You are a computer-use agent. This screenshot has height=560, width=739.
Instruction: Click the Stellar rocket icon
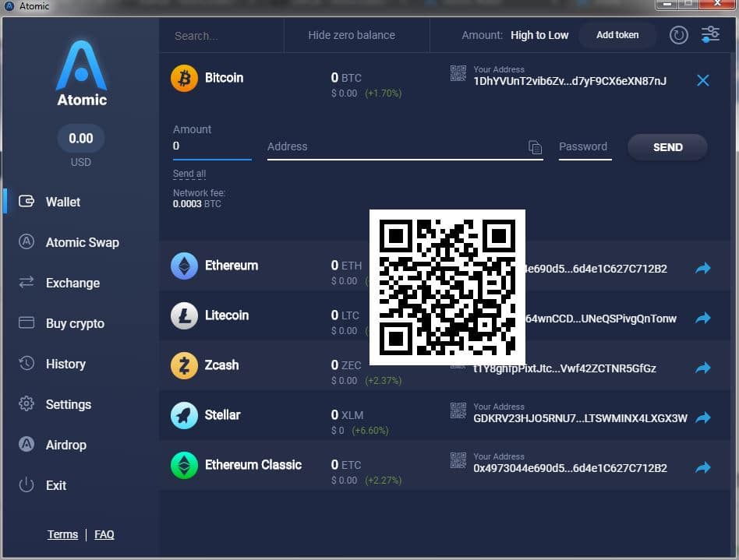(x=184, y=415)
